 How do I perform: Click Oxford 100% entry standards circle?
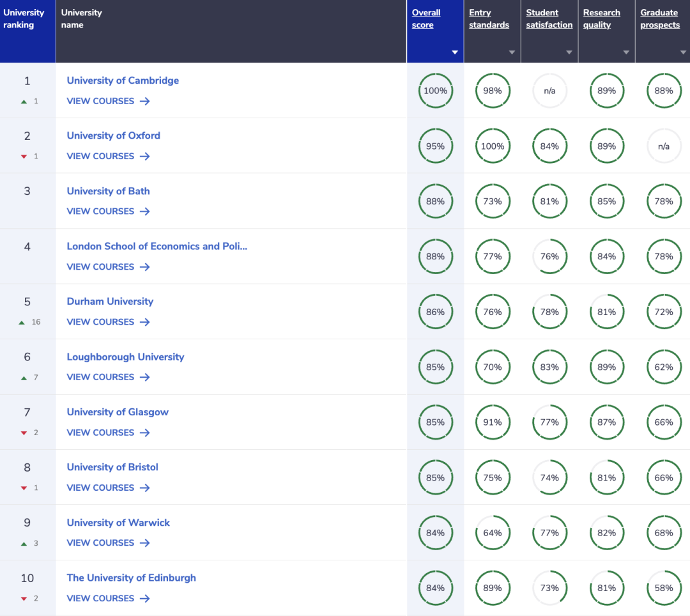492,146
